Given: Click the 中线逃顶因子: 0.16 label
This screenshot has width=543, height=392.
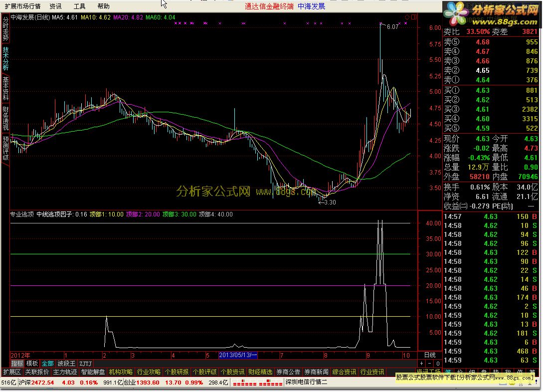Looking at the screenshot, I should pos(62,214).
